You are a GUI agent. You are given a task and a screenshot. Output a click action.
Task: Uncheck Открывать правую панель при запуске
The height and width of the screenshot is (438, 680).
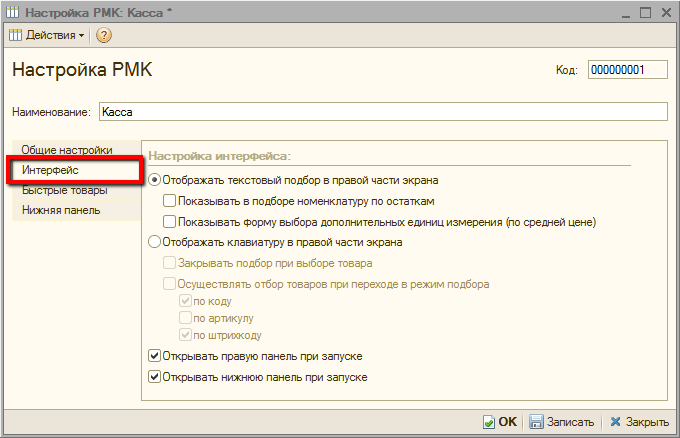tap(154, 356)
